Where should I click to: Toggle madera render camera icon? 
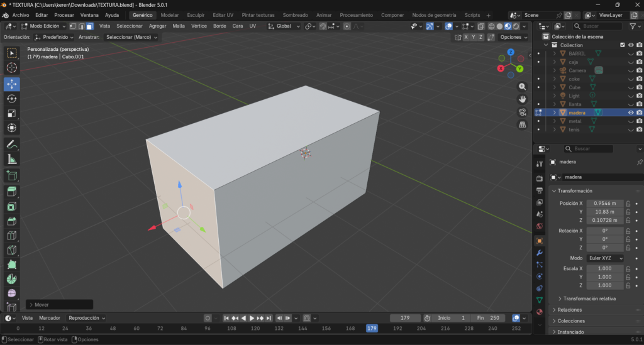(x=640, y=112)
